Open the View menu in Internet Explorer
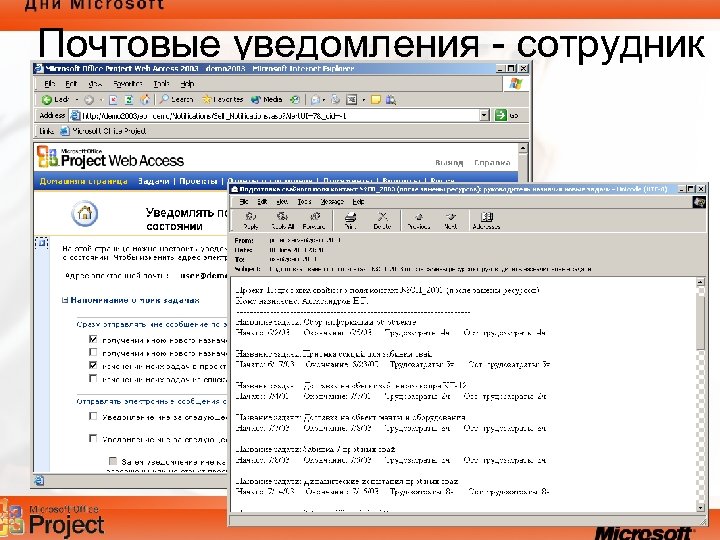This screenshot has height=540, width=720. click(95, 84)
